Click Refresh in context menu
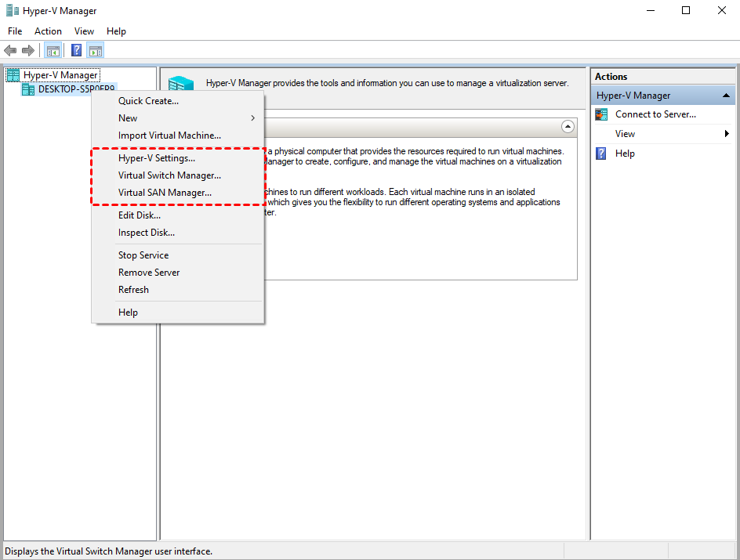 click(x=178, y=290)
